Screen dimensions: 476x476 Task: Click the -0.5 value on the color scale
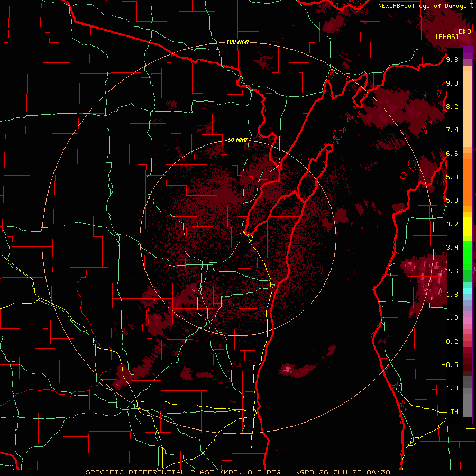[x=450, y=364]
